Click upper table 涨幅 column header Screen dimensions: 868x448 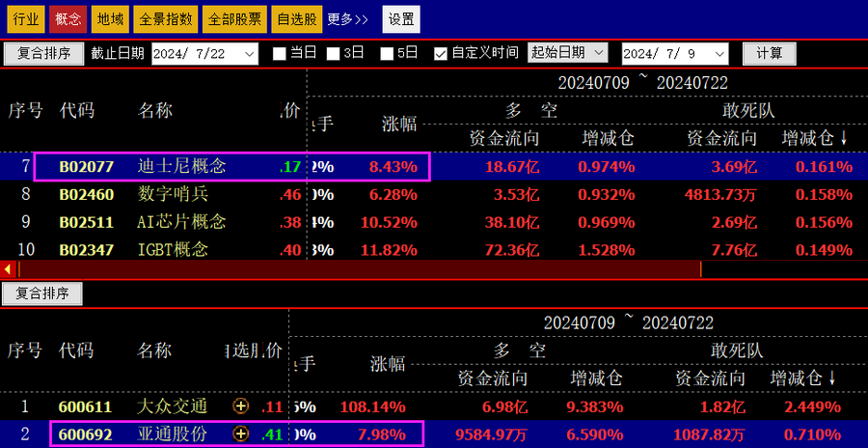(399, 125)
